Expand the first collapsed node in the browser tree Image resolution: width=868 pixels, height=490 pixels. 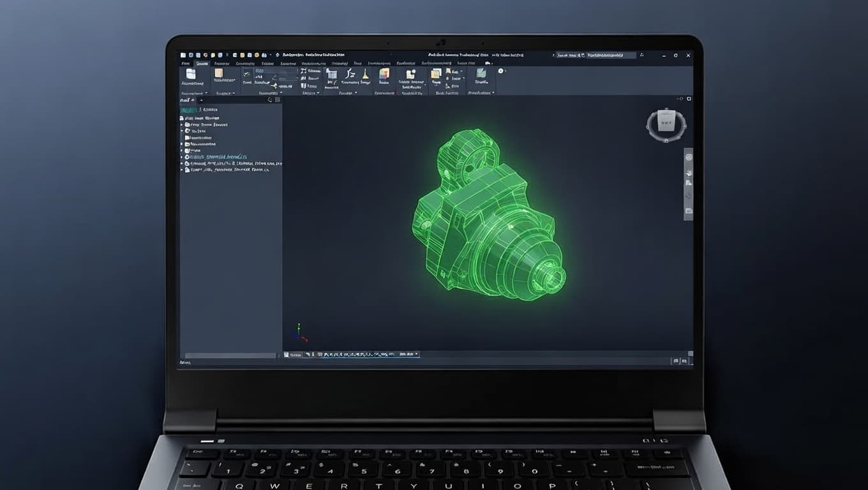(x=182, y=125)
